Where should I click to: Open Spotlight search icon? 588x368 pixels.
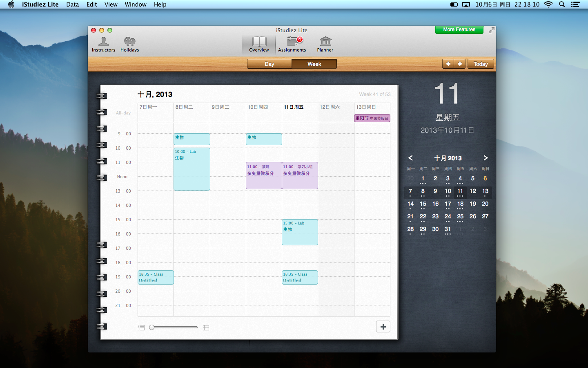pyautogui.click(x=562, y=4)
